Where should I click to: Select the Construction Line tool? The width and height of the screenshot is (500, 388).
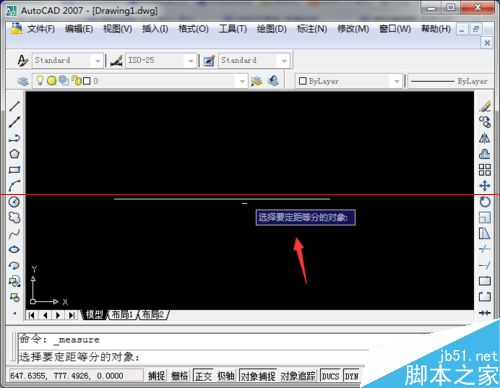point(14,122)
